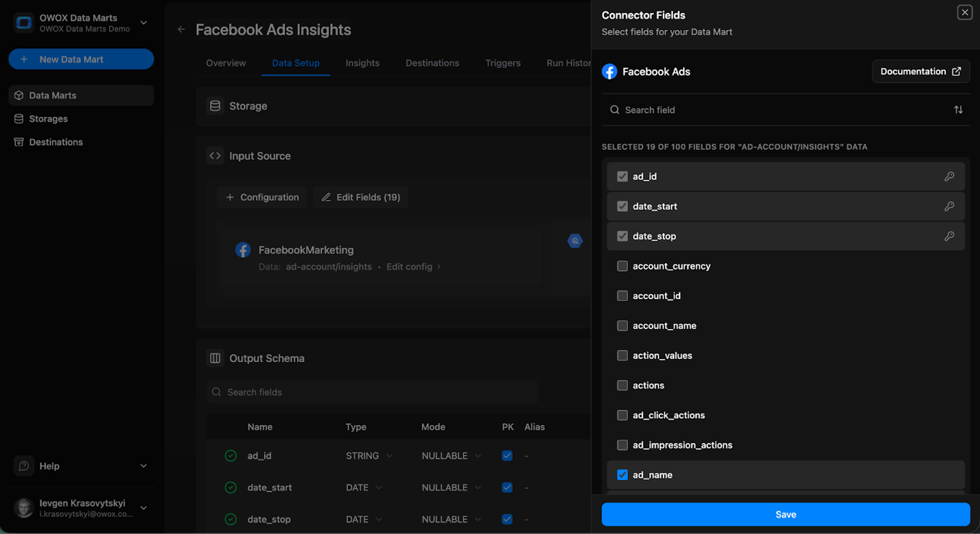Click the key icon for date_stop
The width and height of the screenshot is (980, 534).
tap(949, 236)
